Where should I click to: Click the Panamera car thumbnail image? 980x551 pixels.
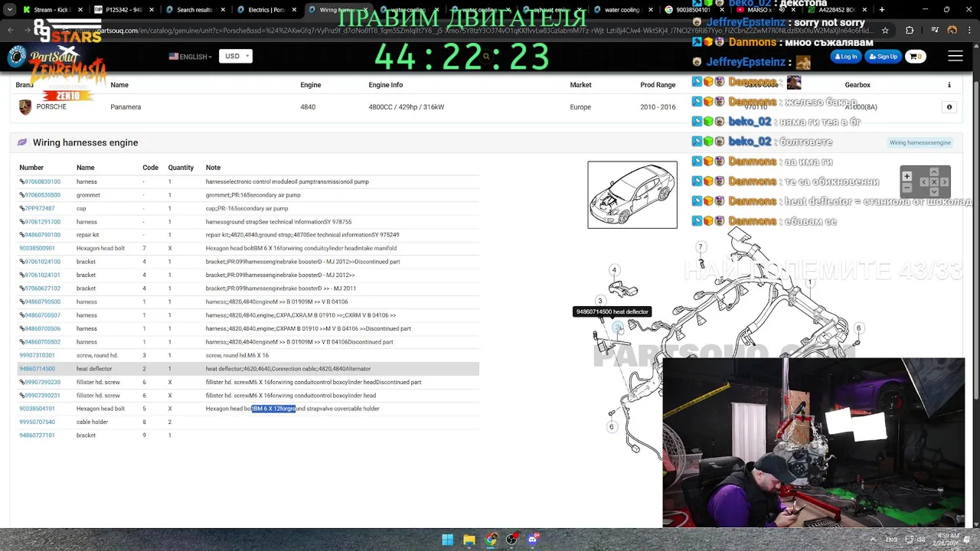tap(632, 194)
